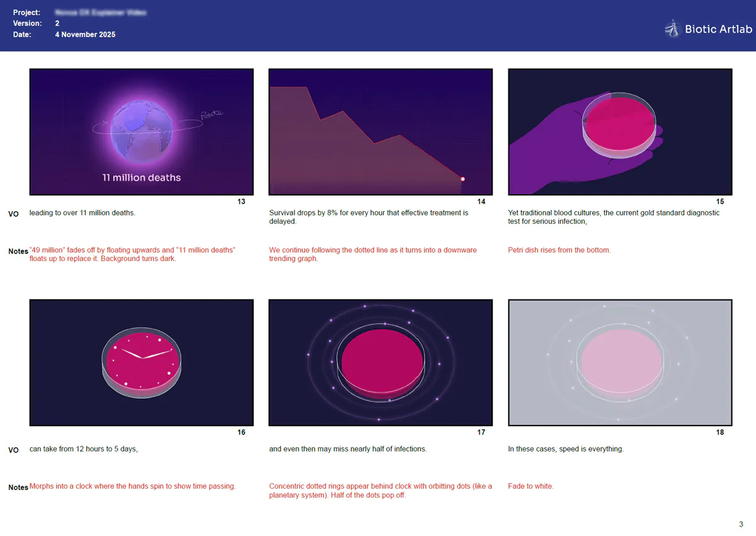Select the VO line 'can take from 12 hours to 5 days,'

pyautogui.click(x=84, y=449)
